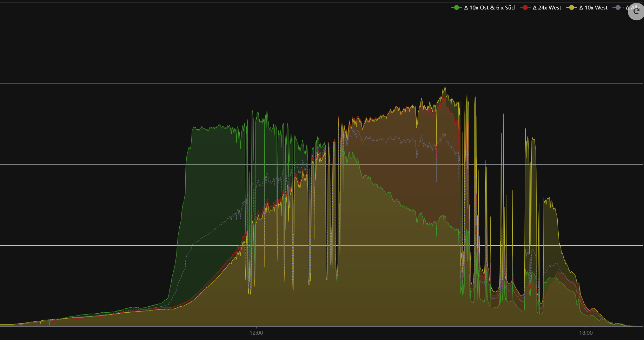Viewport: 644px width, 340px height.
Task: Click the circular refresh button
Action: click(x=636, y=12)
